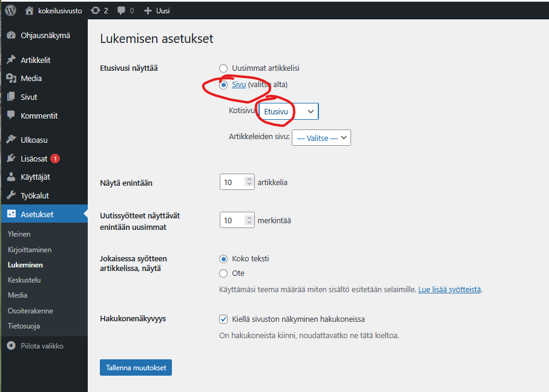549x392 pixels.
Task: Select the Koko teksti radio option
Action: click(x=223, y=259)
